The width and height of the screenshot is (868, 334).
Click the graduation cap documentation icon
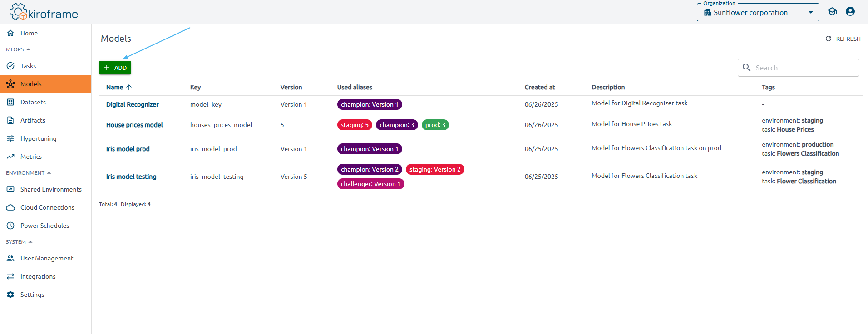tap(832, 12)
